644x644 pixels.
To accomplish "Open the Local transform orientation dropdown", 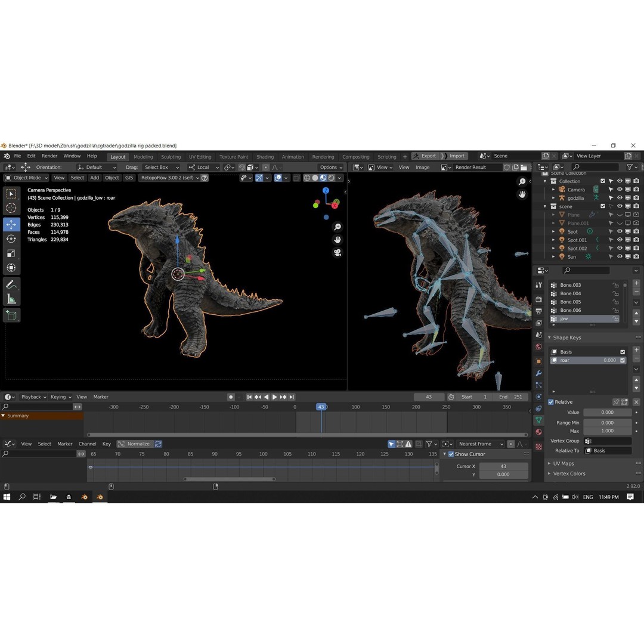I will pyautogui.click(x=203, y=167).
